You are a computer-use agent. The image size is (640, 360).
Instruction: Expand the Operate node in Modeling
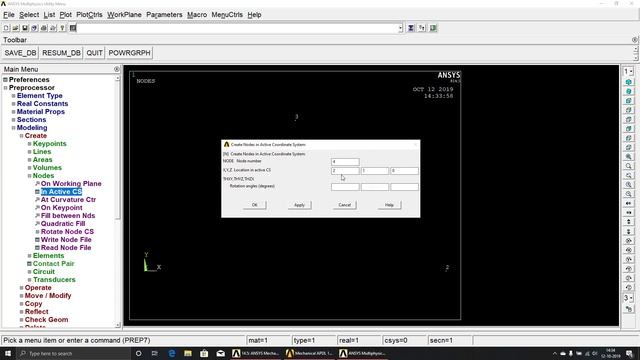click(x=21, y=288)
